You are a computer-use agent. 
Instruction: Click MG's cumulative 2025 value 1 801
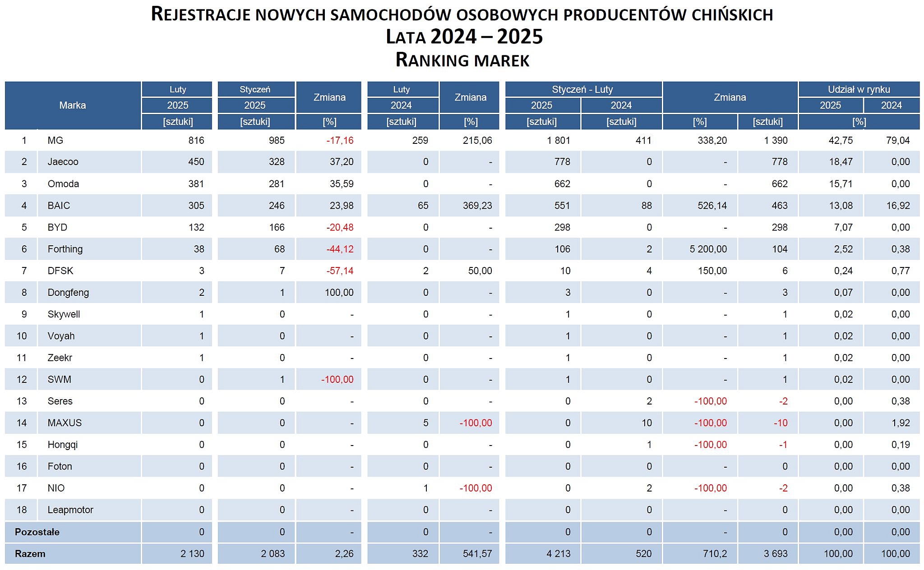(559, 140)
